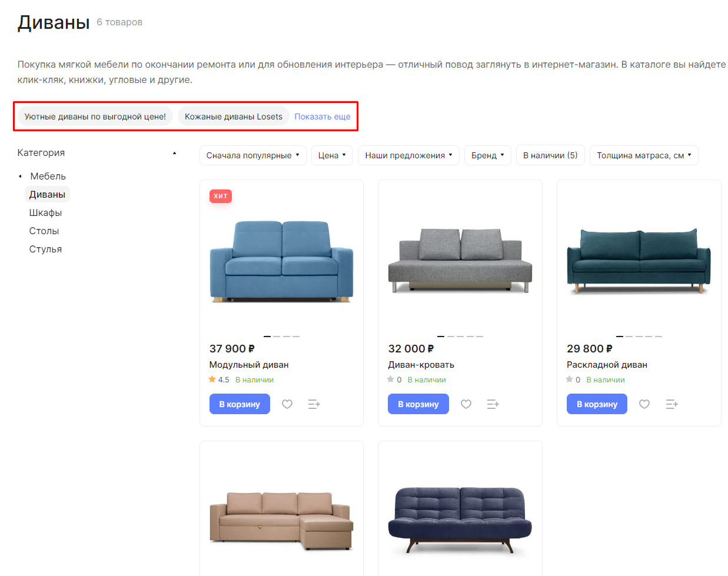Toggle the В наличии (5) filter

coord(550,155)
